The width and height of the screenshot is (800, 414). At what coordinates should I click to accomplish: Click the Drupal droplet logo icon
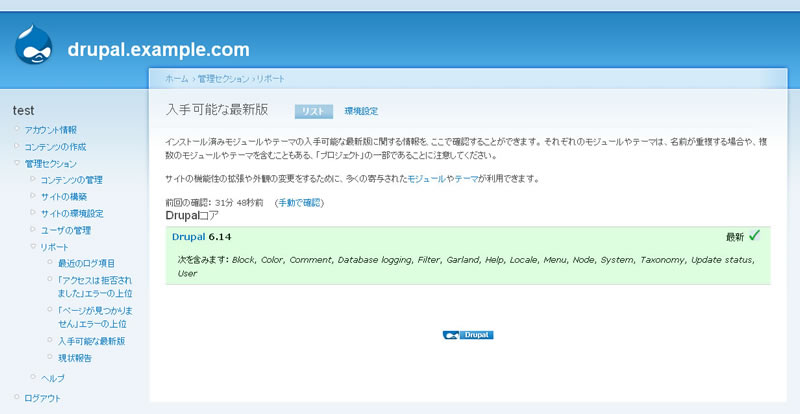pyautogui.click(x=33, y=44)
